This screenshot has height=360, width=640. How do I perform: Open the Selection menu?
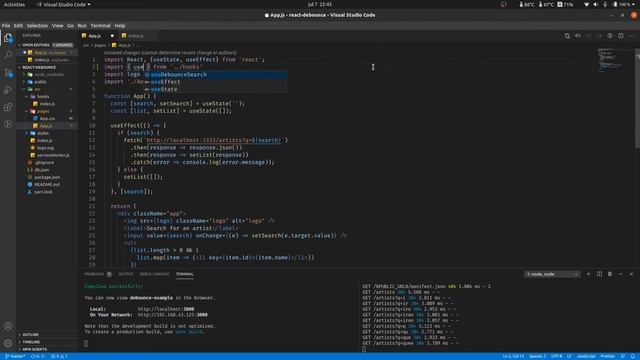coord(37,26)
